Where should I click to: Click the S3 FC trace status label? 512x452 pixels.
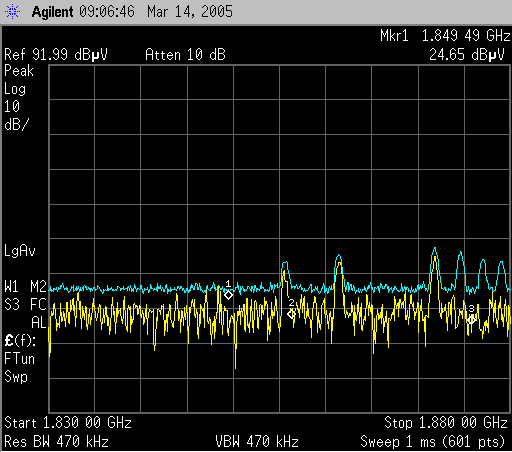tap(25, 304)
